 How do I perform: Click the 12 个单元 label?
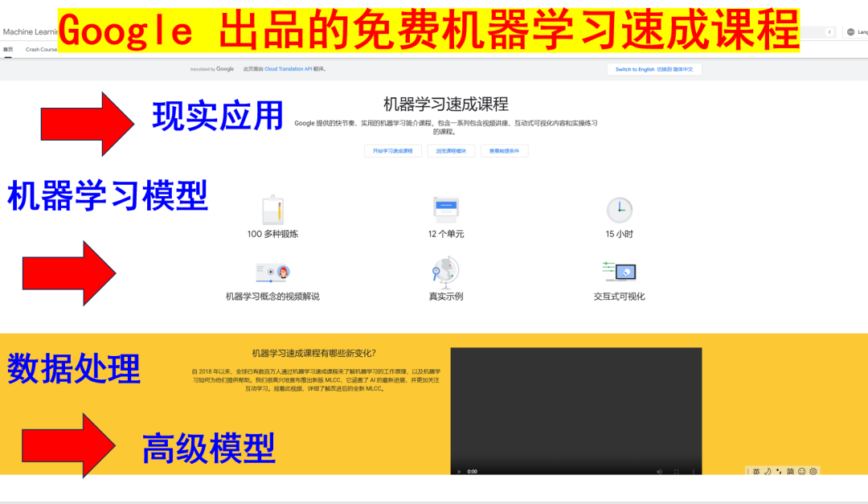(x=446, y=234)
